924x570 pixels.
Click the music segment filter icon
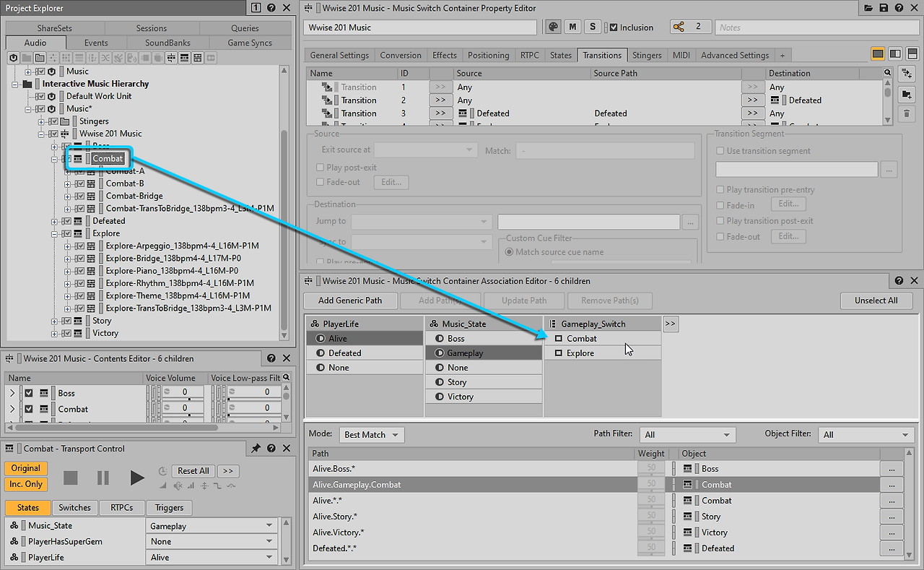click(197, 58)
